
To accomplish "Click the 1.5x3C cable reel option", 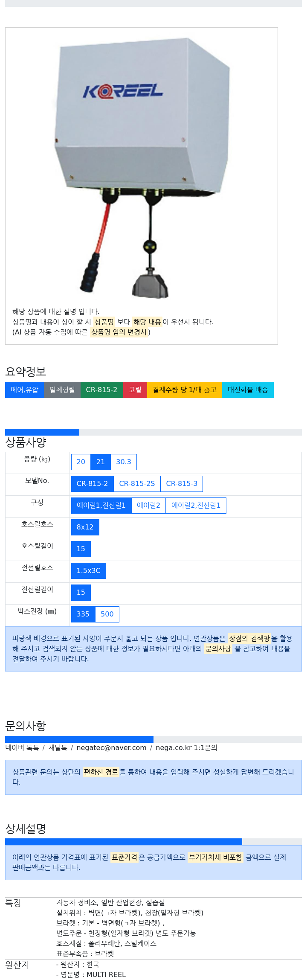I will tap(89, 571).
